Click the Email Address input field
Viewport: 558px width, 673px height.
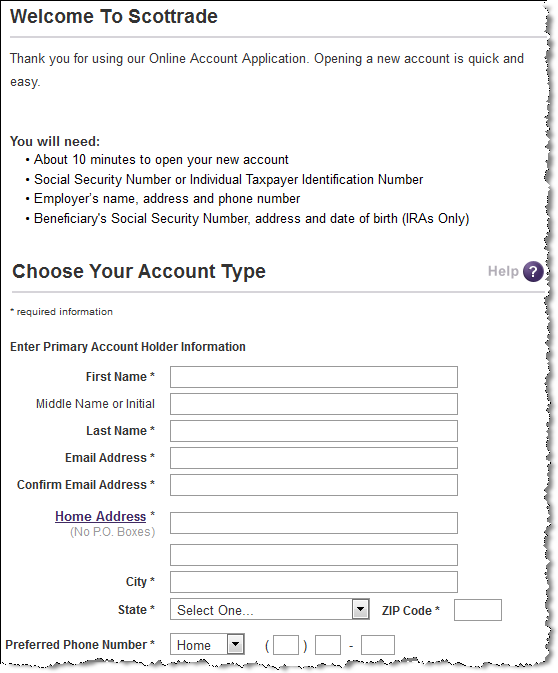[314, 458]
